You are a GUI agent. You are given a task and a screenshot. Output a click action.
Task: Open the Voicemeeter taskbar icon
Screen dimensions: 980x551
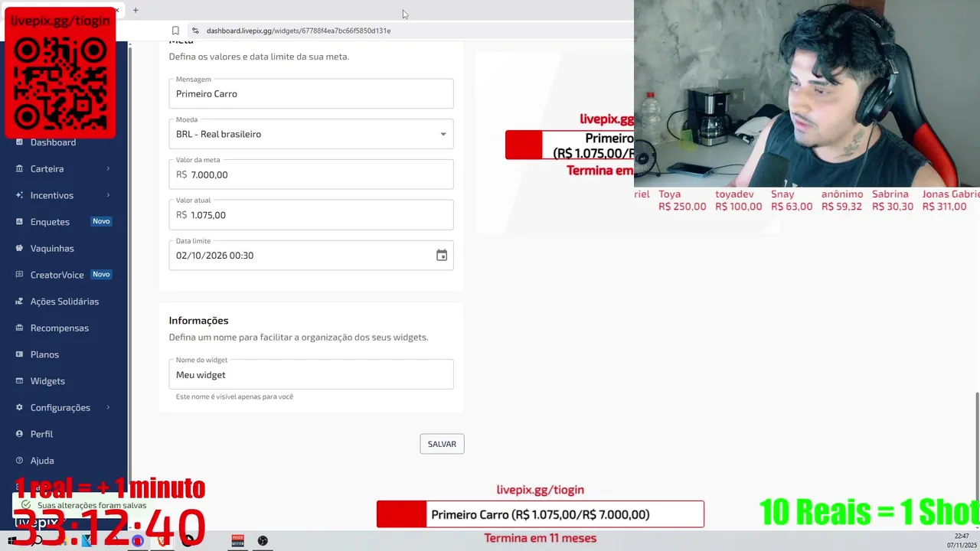(237, 541)
